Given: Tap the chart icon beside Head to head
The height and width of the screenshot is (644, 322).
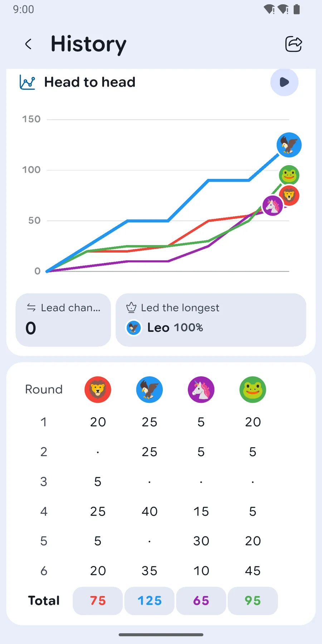Looking at the screenshot, I should coord(27,82).
